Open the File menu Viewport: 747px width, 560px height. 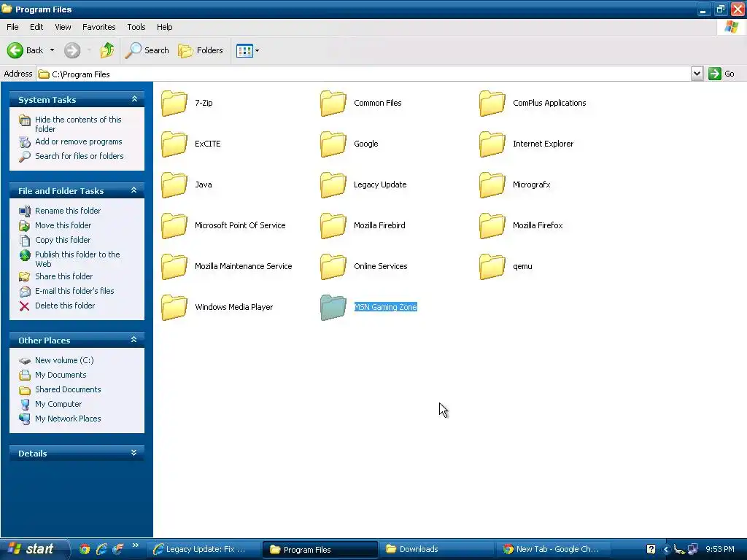(x=12, y=27)
